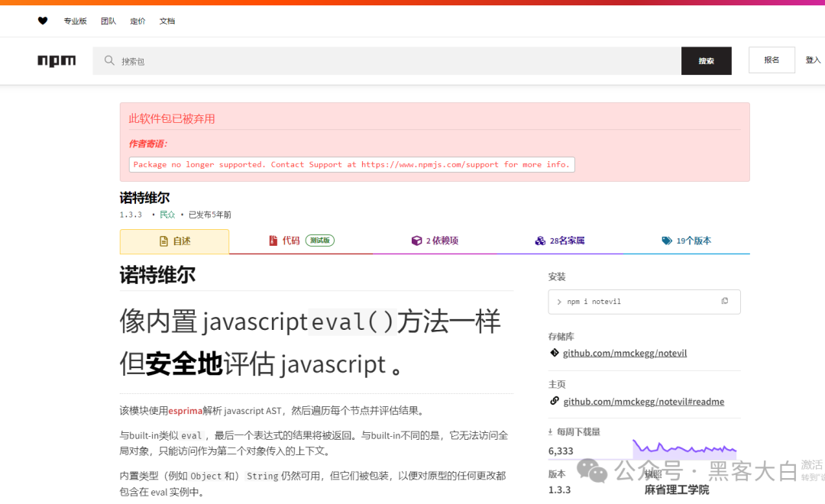Click the 搜索 button
Viewport: 825px width, 504px height.
click(x=706, y=60)
